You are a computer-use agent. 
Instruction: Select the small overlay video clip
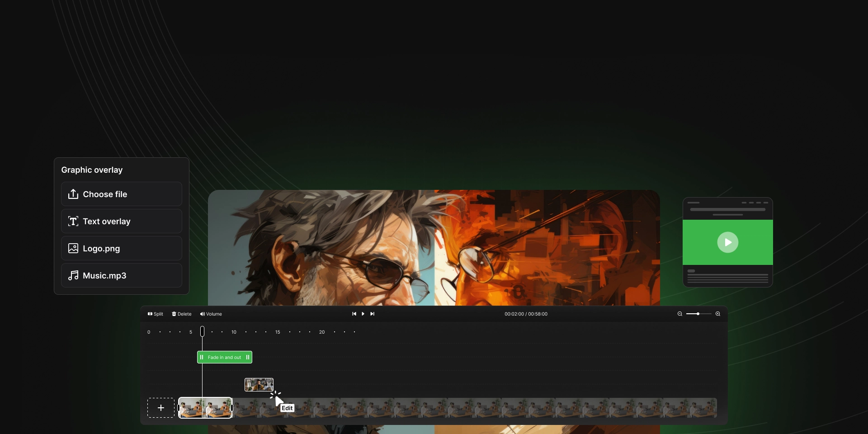259,385
